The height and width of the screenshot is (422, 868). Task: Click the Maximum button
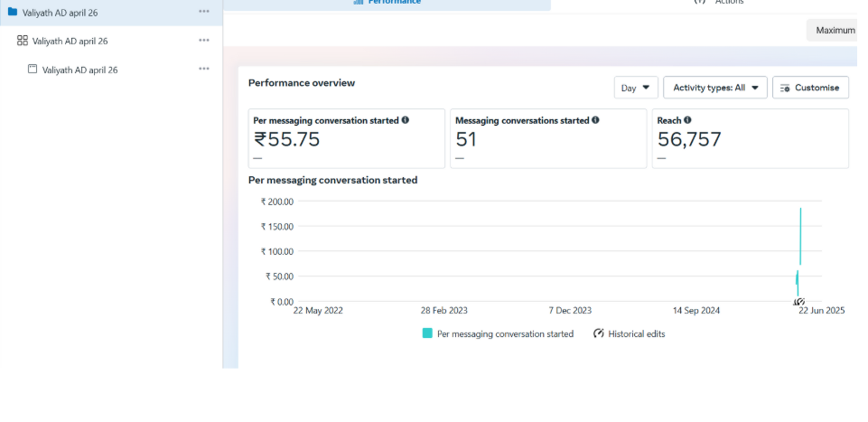835,30
